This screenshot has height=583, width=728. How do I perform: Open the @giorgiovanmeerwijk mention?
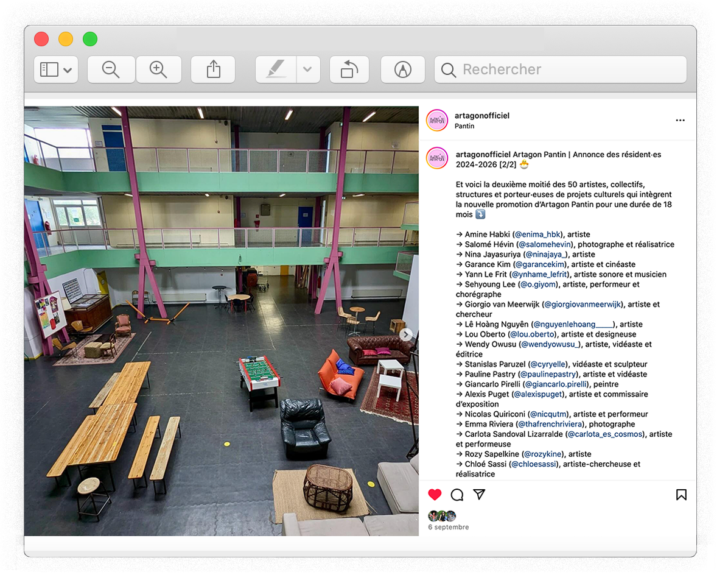[582, 304]
